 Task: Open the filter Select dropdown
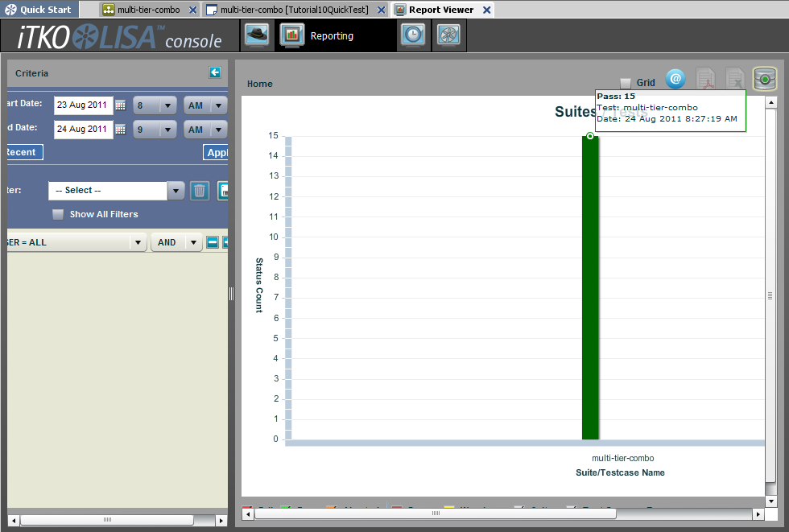(176, 191)
